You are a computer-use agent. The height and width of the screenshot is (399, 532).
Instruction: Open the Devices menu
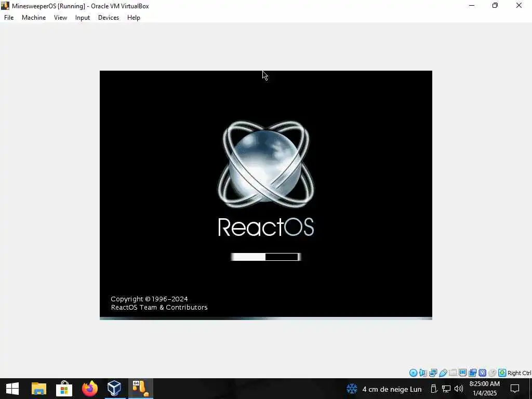click(x=109, y=18)
